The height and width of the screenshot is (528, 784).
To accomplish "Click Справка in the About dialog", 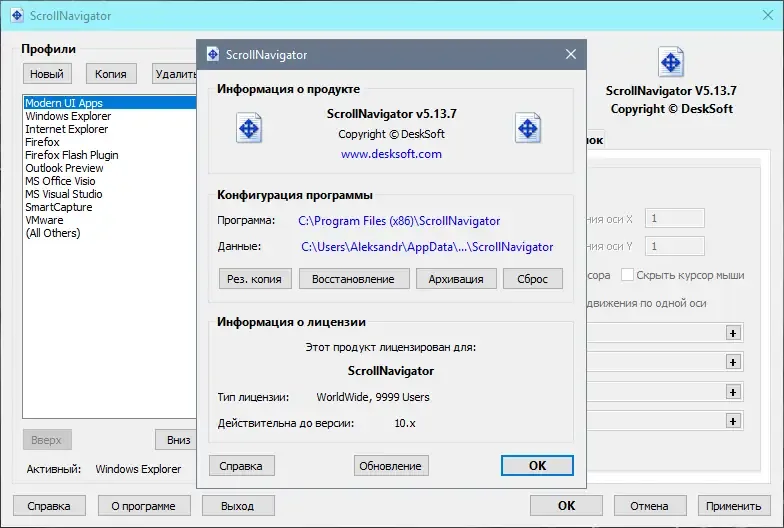I will 242,466.
